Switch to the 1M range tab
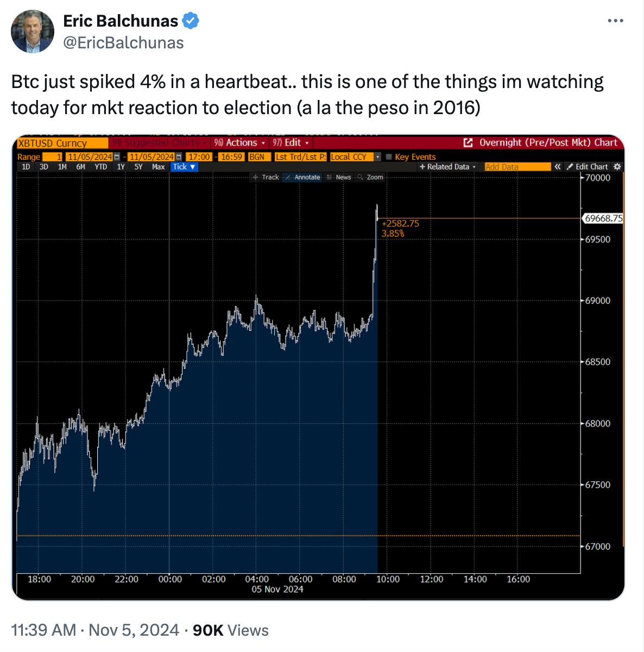The height and width of the screenshot is (652, 644). click(x=62, y=167)
